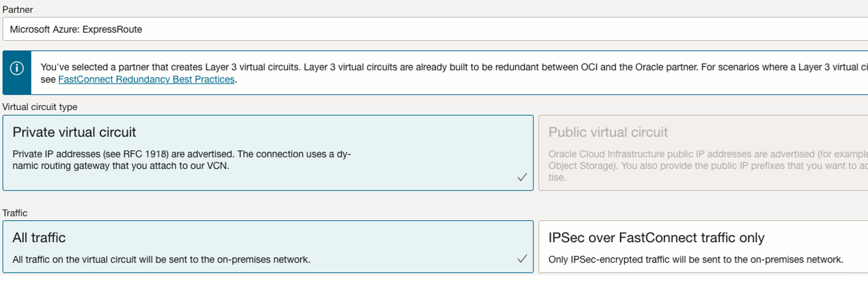Click the All traffic on virtual circuit description
Screen dimensions: 868x291
pyautogui.click(x=161, y=259)
